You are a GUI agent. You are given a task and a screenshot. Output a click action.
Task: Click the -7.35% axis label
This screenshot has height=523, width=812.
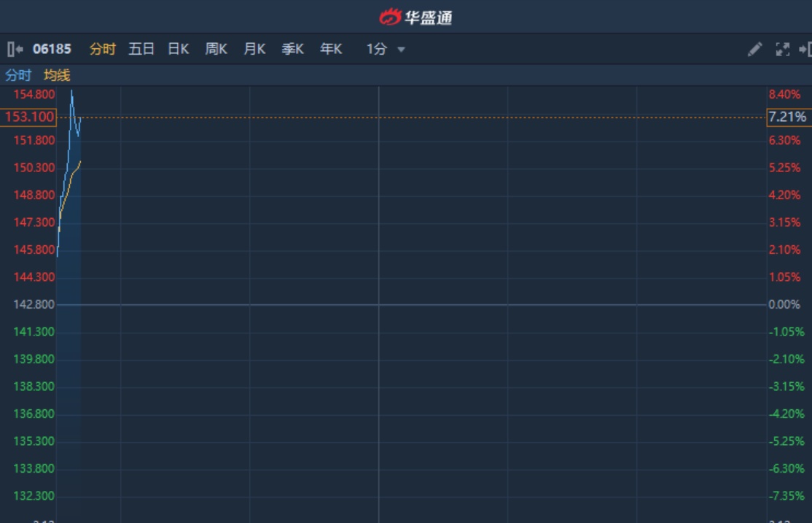786,496
